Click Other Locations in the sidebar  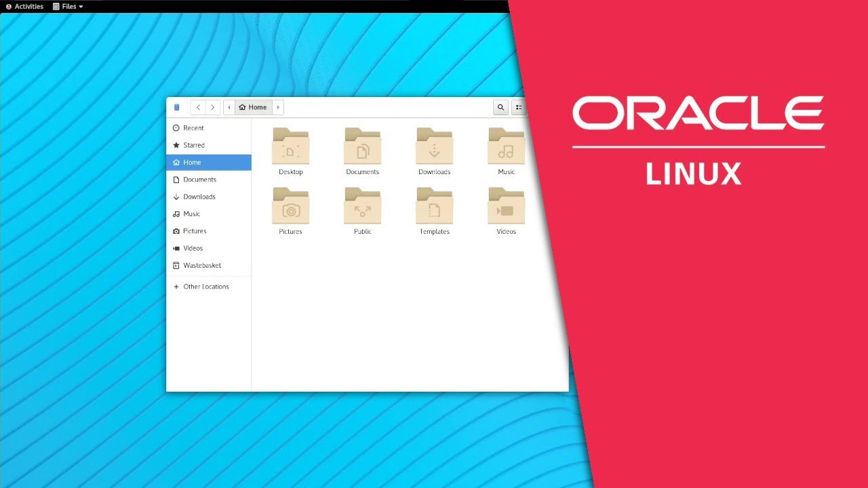pos(205,287)
